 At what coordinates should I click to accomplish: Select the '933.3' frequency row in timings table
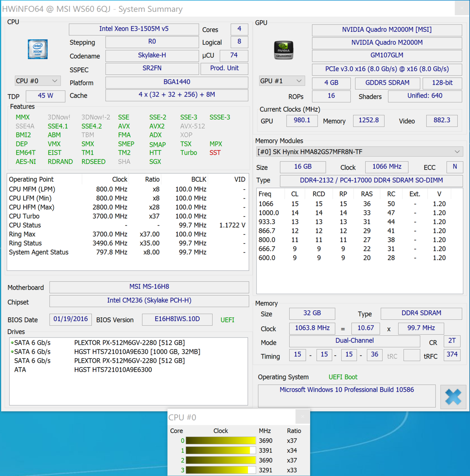360,222
